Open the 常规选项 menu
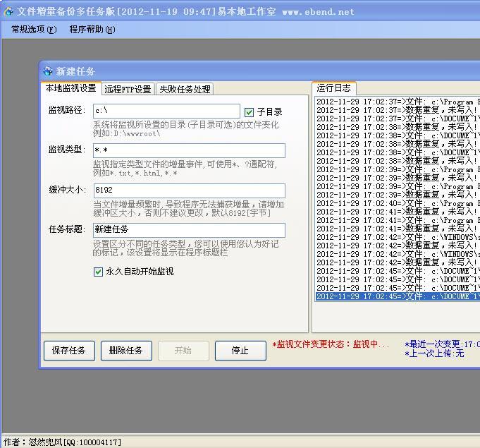 click(x=34, y=30)
